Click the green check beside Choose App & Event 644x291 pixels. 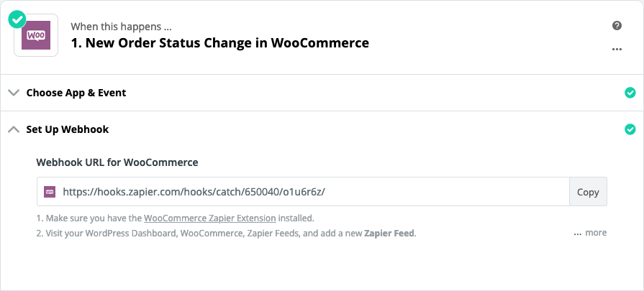[630, 93]
